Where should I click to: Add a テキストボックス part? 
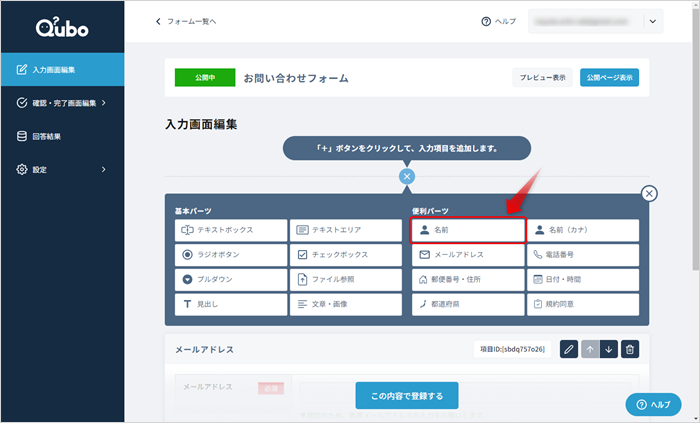pyautogui.click(x=231, y=230)
